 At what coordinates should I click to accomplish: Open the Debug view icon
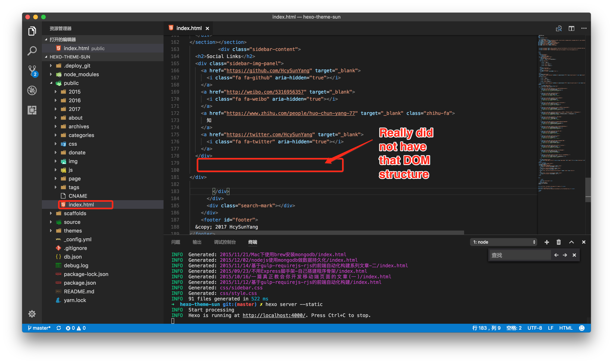32,90
